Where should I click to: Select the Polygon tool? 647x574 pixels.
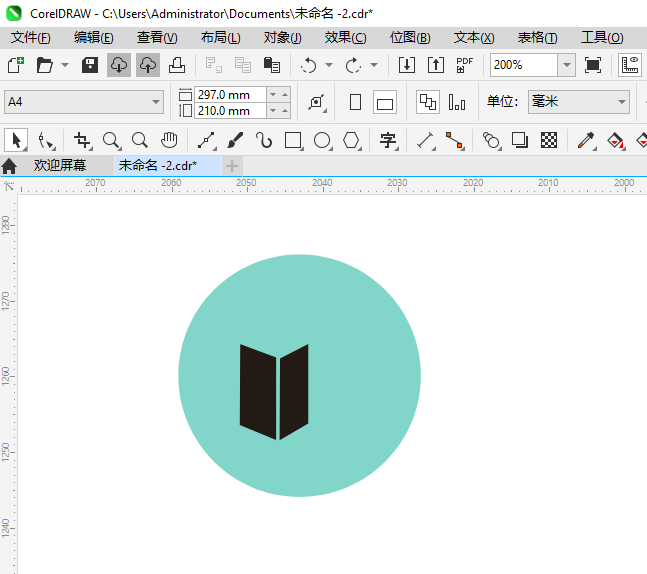click(x=351, y=140)
